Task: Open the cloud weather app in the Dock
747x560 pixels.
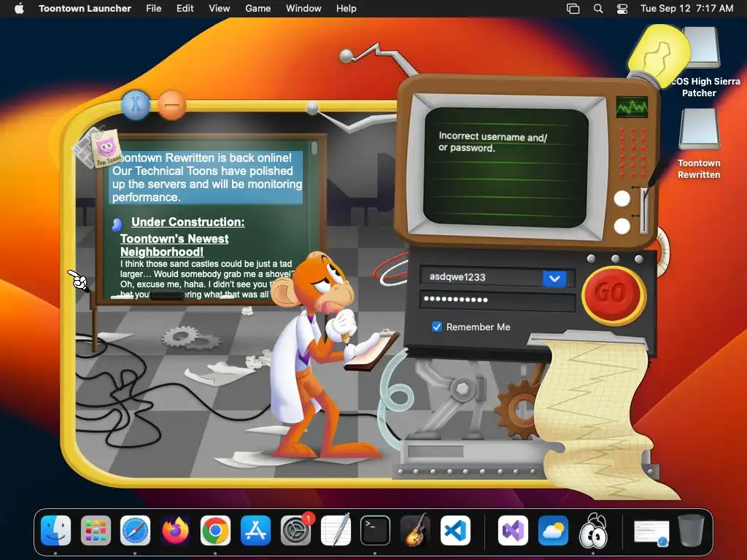Action: point(553,530)
